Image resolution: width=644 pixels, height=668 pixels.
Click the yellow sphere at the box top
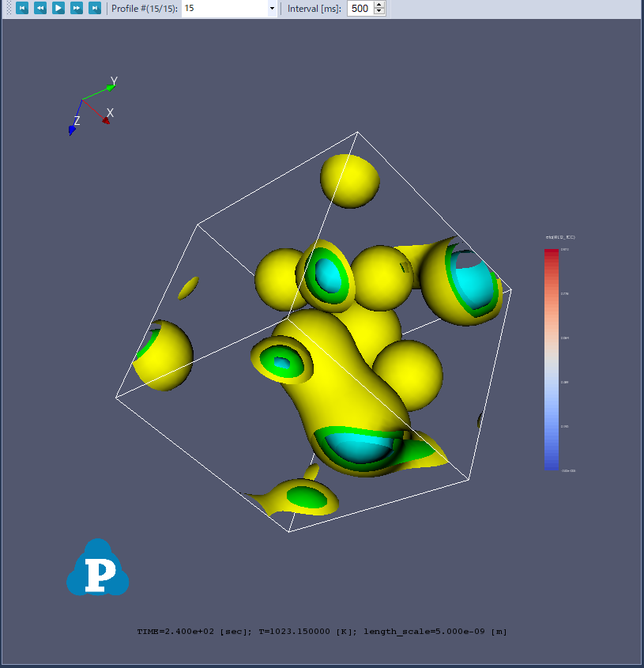tap(350, 180)
